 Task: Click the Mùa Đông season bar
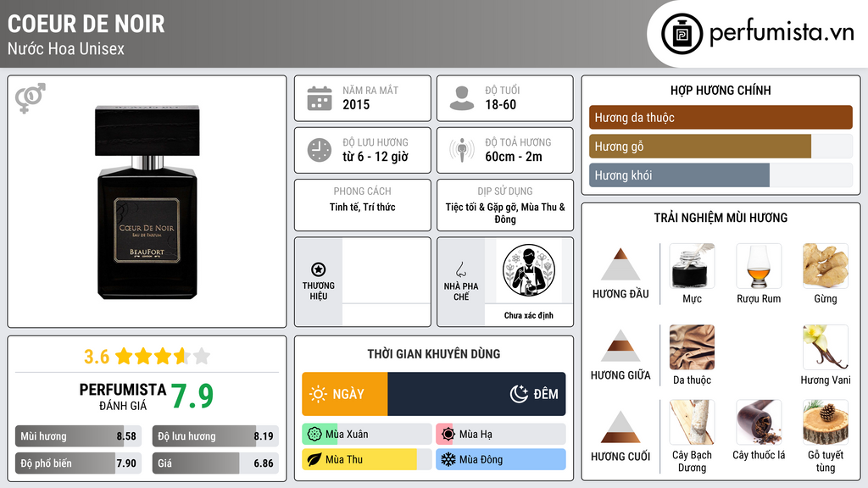501,459
